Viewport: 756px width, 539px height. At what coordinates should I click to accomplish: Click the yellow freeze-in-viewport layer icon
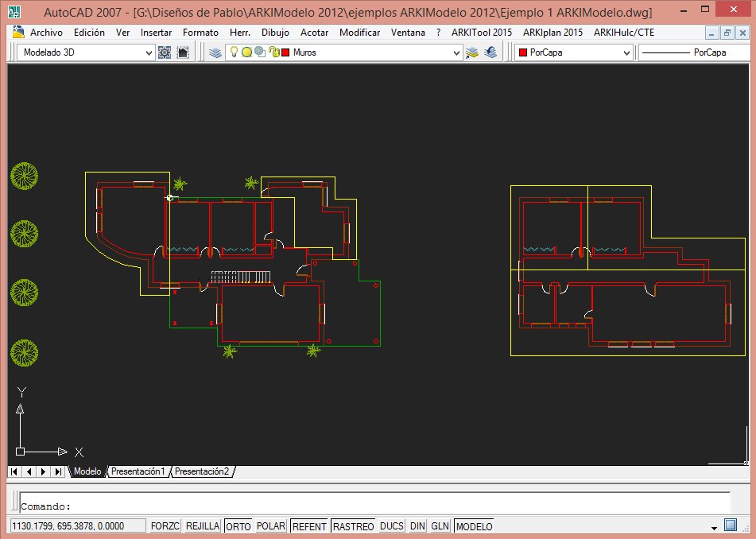click(x=261, y=52)
